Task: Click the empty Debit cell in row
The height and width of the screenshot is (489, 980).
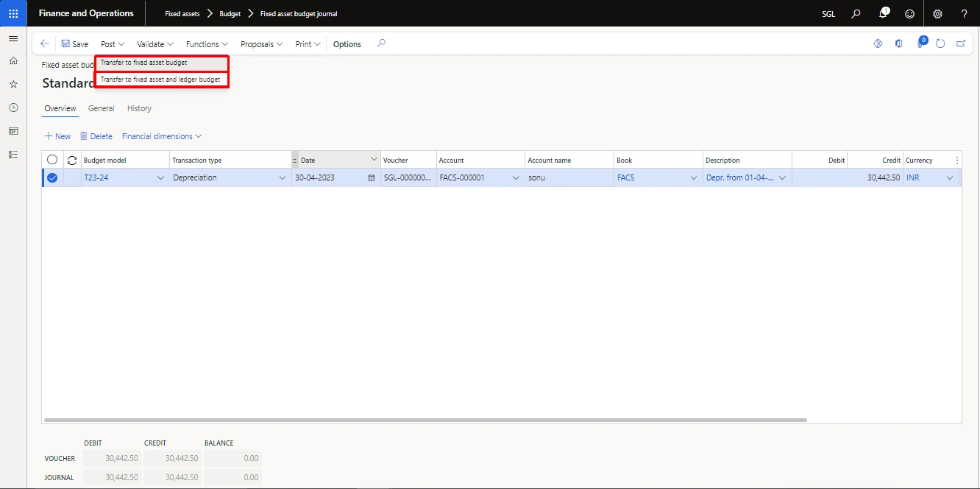Action: click(x=820, y=177)
